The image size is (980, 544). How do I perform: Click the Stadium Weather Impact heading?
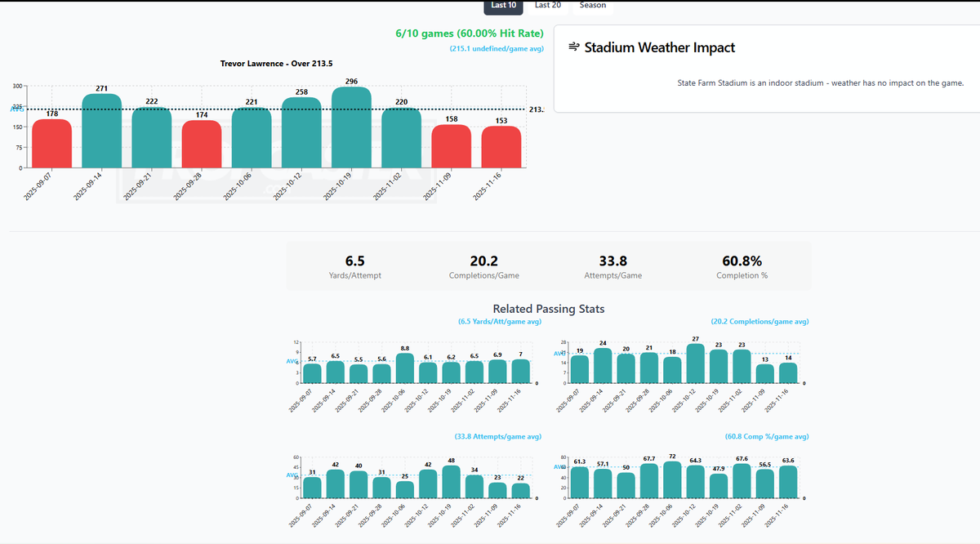pos(660,47)
